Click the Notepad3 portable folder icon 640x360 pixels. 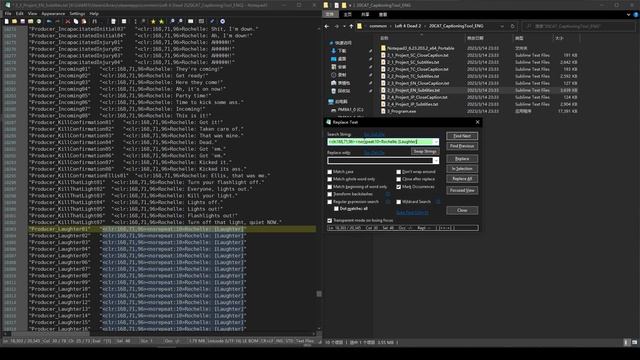click(x=383, y=48)
